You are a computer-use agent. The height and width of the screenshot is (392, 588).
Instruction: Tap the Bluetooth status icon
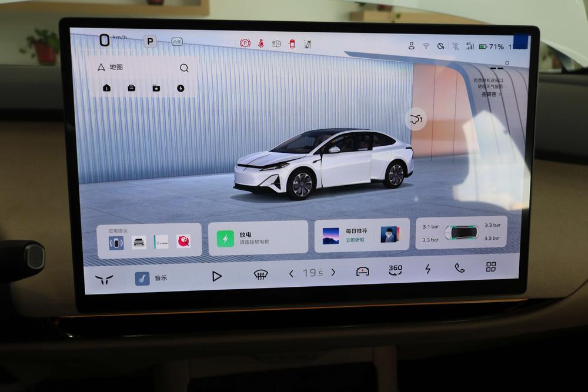(x=456, y=46)
